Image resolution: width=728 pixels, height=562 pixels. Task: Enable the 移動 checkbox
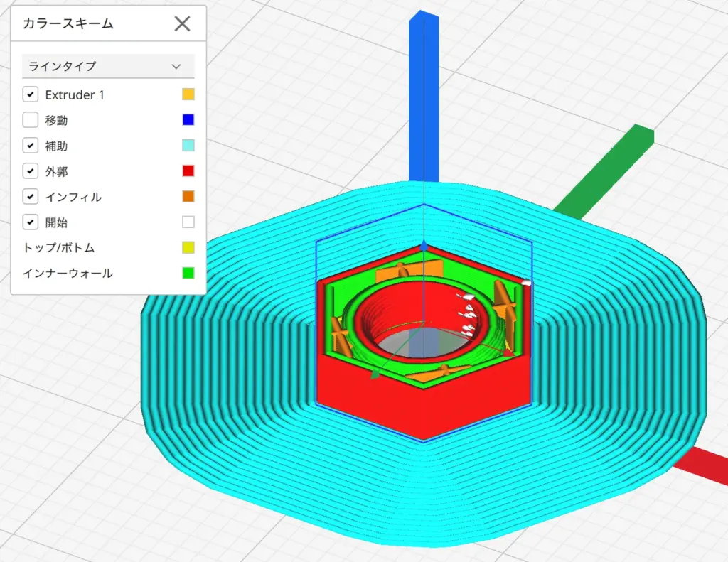[31, 120]
